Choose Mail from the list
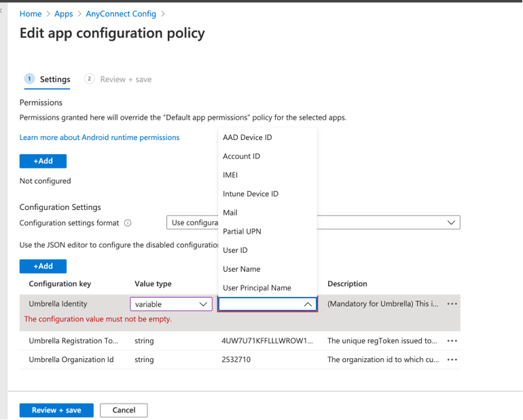This screenshot has height=420, width=523. coord(230,213)
